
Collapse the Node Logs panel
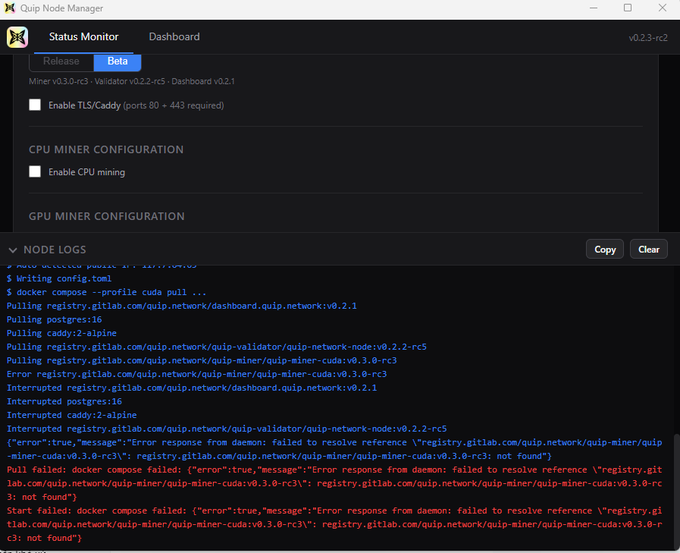[13, 250]
